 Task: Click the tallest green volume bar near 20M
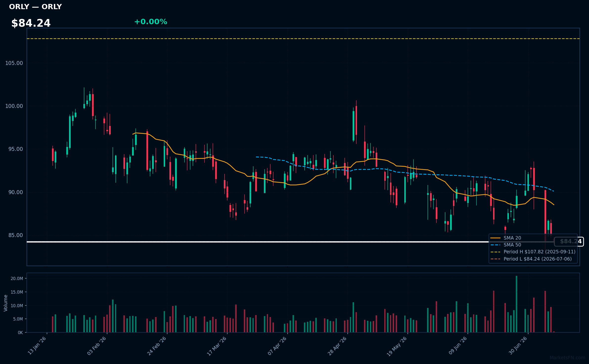click(517, 304)
